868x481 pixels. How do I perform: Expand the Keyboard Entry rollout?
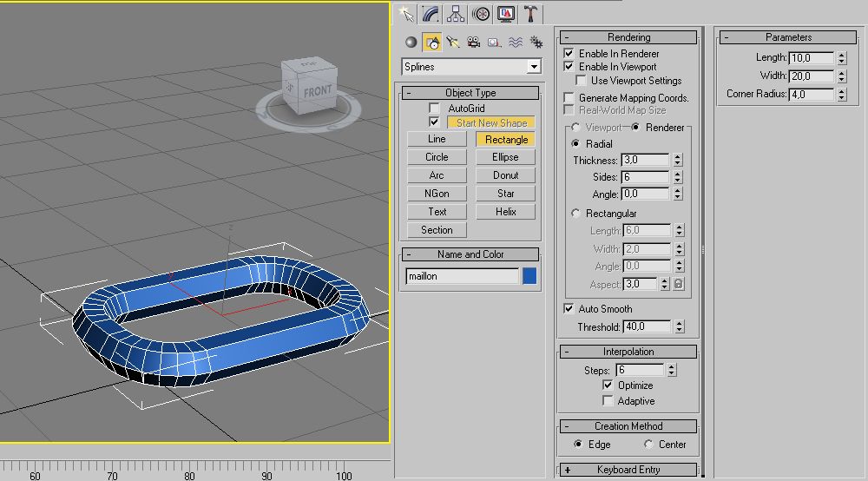point(628,470)
